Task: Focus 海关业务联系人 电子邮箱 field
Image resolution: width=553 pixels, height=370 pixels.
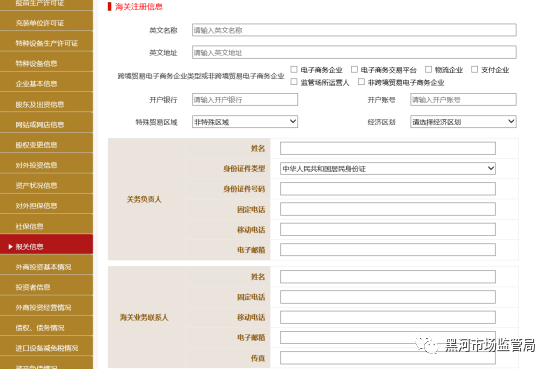Action: (x=388, y=338)
